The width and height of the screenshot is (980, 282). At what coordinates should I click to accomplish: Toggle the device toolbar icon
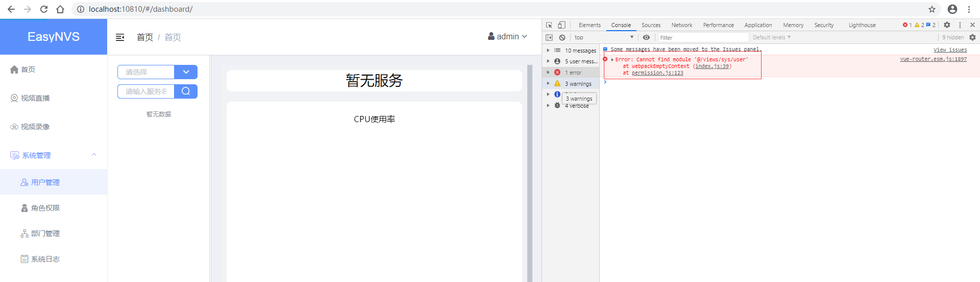pyautogui.click(x=561, y=25)
